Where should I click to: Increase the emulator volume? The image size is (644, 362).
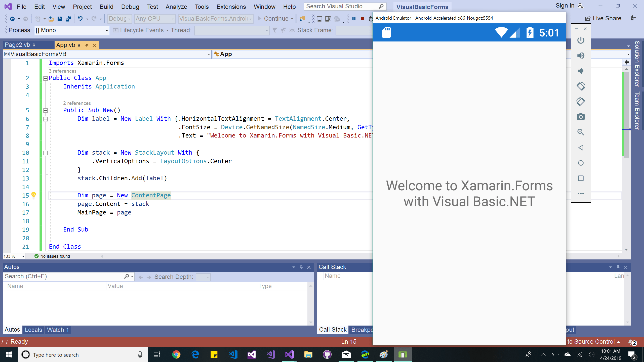tap(581, 56)
